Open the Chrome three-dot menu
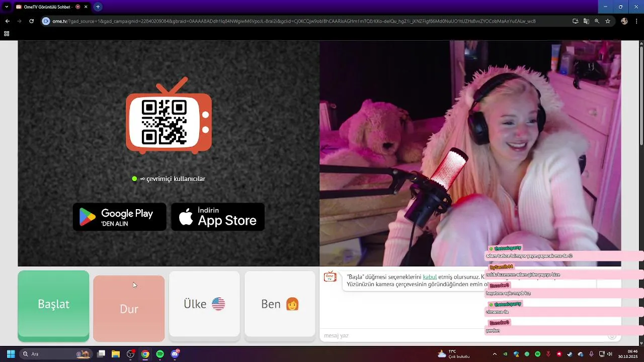 point(637,21)
